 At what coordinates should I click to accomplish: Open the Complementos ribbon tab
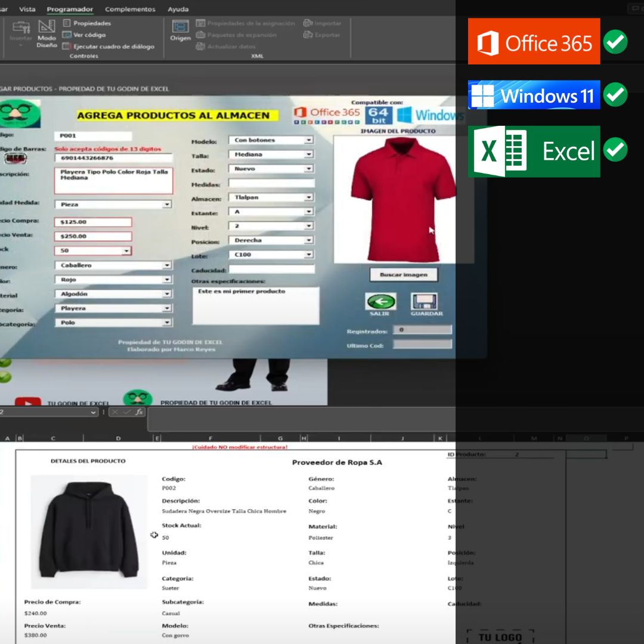click(130, 9)
